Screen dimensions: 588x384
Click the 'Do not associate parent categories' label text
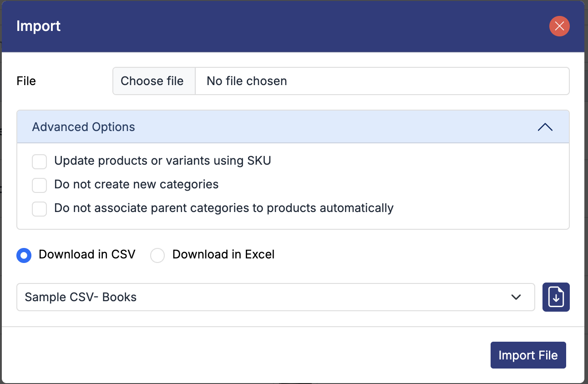coord(223,208)
